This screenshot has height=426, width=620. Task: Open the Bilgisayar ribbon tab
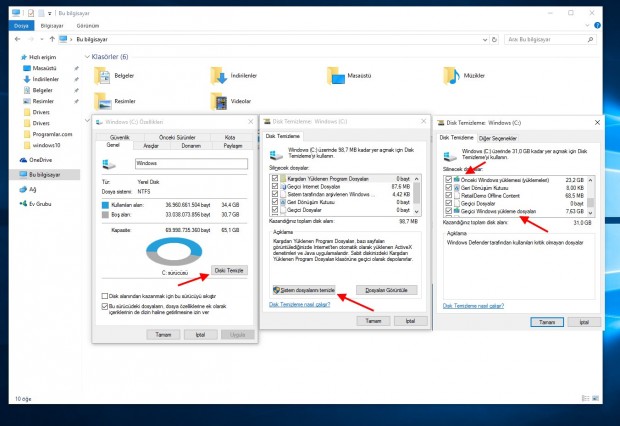coord(52,26)
